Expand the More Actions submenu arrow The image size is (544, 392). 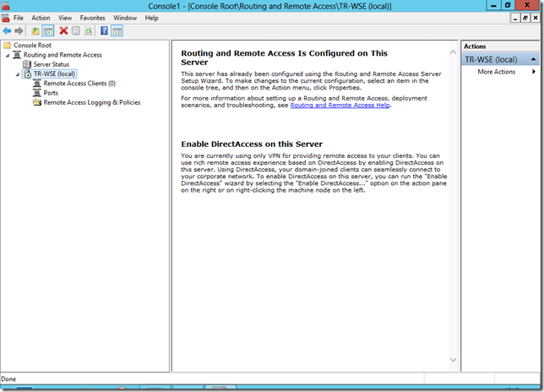[x=533, y=72]
